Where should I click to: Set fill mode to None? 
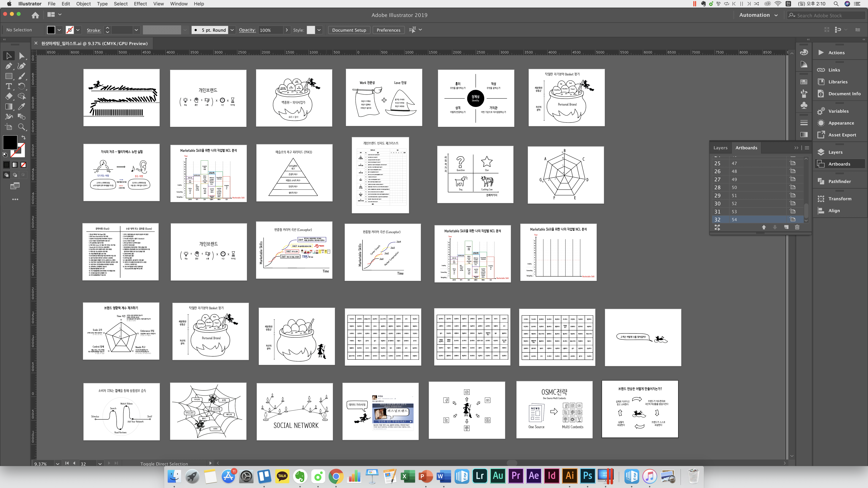[23, 165]
